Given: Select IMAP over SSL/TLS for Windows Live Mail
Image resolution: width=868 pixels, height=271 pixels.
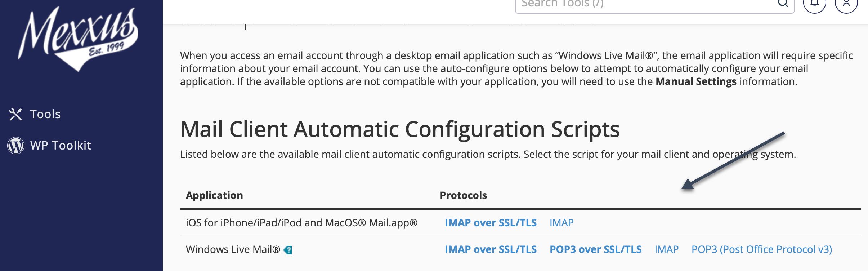Looking at the screenshot, I should [491, 249].
